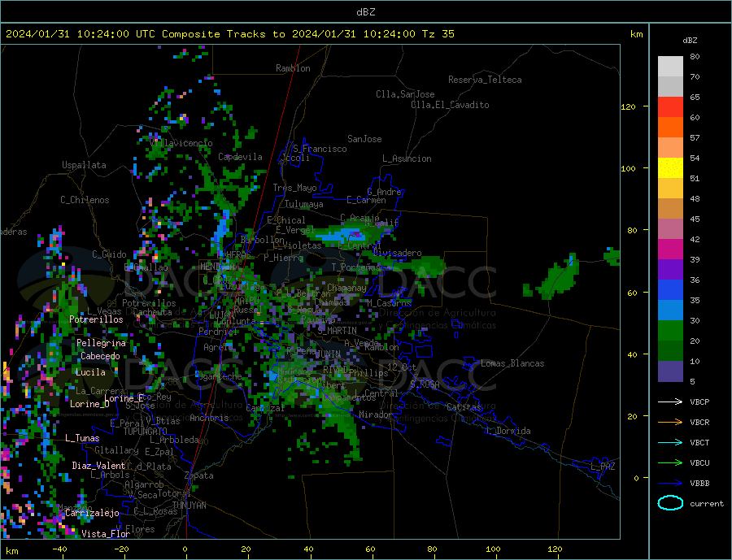This screenshot has width=732, height=560.
Task: Click the blue VBBB arrow legend icon
Action: [x=670, y=483]
